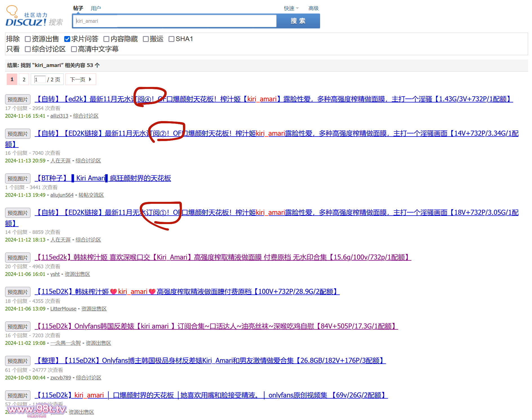Open author profile LitterMouse
Viewport: 532px width, 420px height.
coord(63,309)
